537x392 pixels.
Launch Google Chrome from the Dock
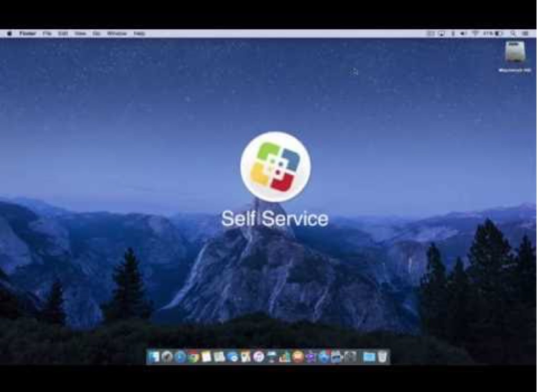[x=194, y=357]
